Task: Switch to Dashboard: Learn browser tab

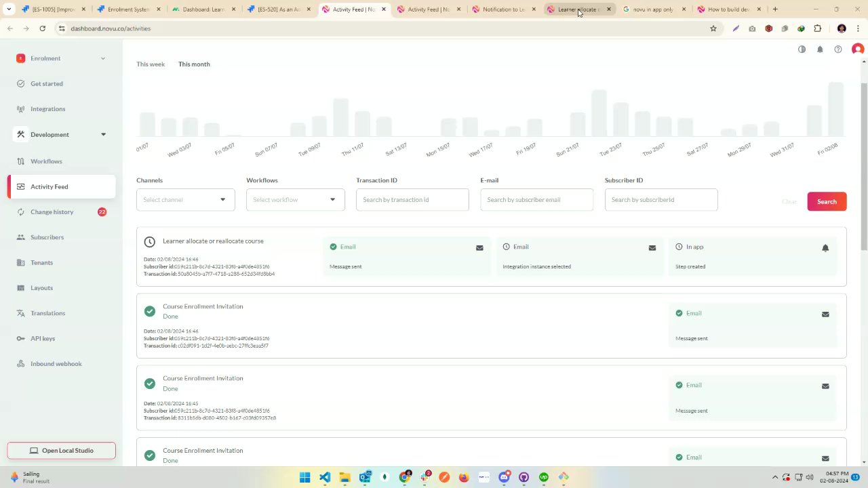Action: click(x=203, y=9)
